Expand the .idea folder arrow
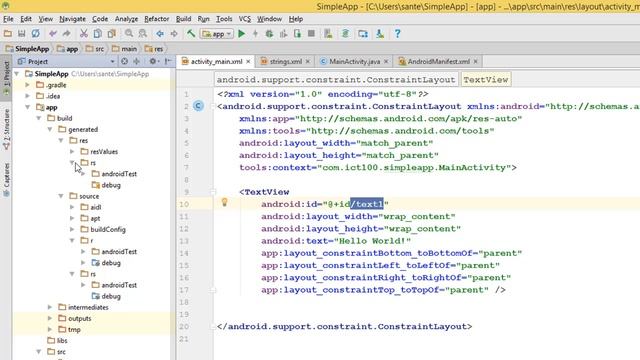This screenshot has width=640, height=360. pos(28,96)
